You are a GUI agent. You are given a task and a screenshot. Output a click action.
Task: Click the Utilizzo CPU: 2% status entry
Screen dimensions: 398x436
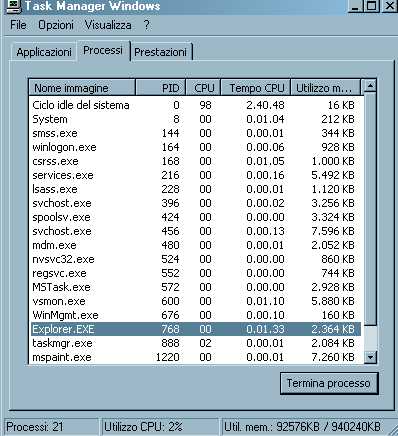159,427
